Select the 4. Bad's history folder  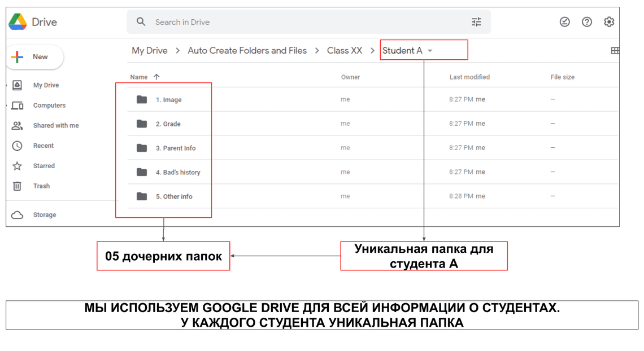(178, 172)
